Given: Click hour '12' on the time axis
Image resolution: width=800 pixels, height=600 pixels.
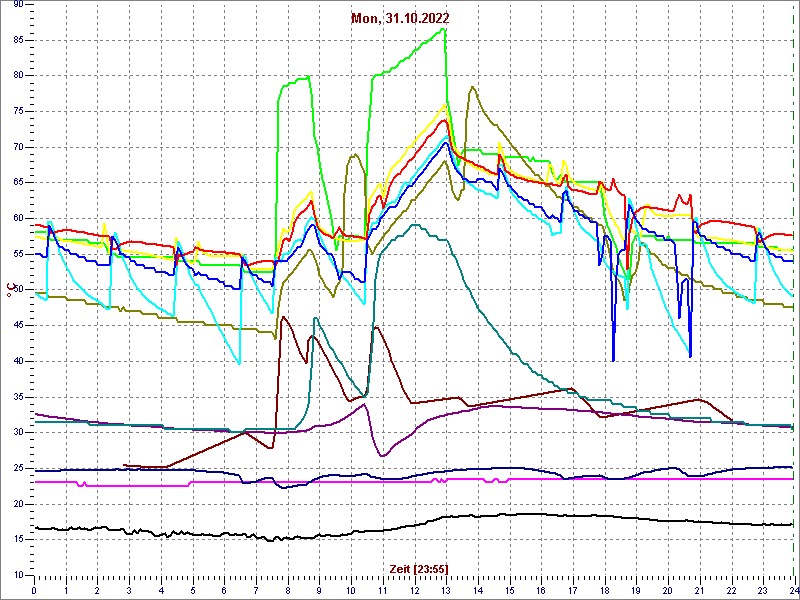Looking at the screenshot, I should (414, 590).
